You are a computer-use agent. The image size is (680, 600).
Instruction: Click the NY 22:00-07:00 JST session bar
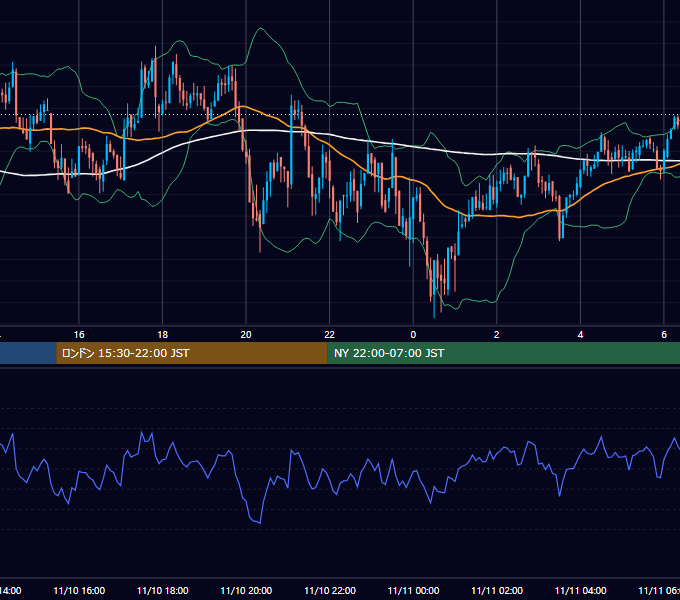point(503,353)
